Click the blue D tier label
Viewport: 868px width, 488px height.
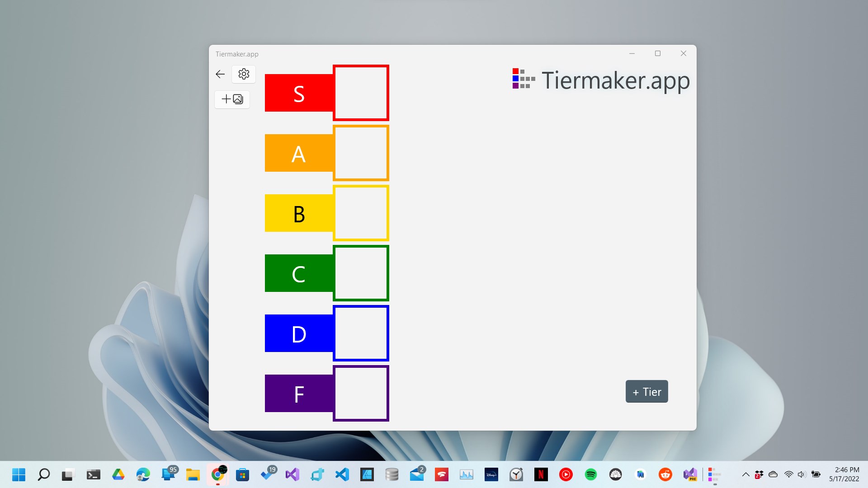(x=299, y=333)
